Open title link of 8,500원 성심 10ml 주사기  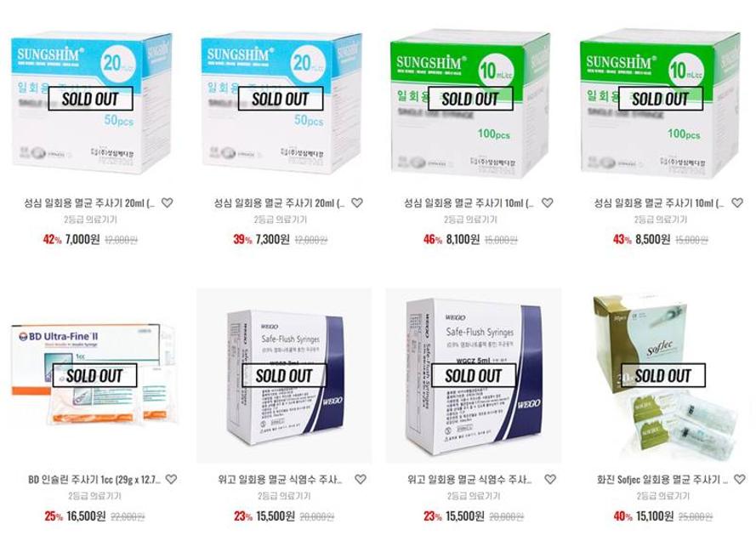(659, 203)
